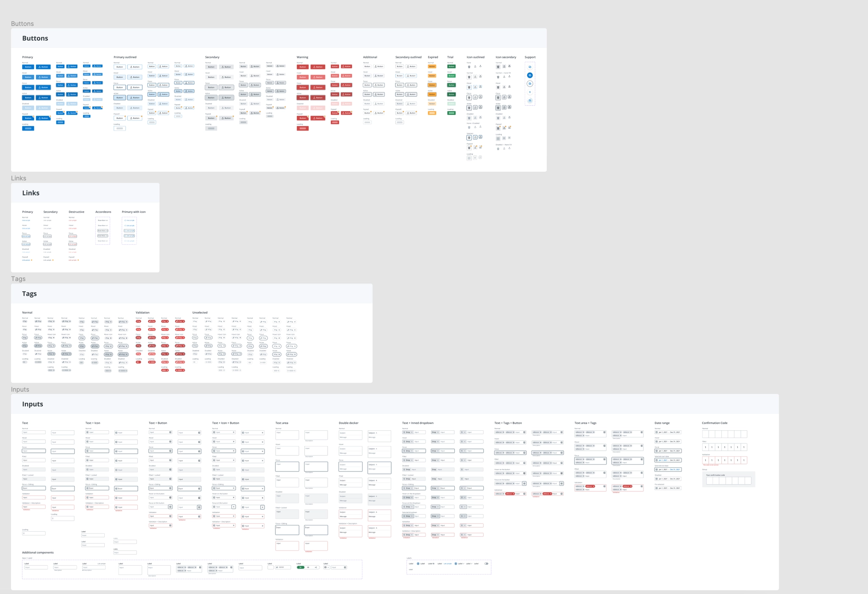The width and height of the screenshot is (868, 594).
Task: Click first box of Confirmation Code Normal row
Action: pyautogui.click(x=705, y=434)
